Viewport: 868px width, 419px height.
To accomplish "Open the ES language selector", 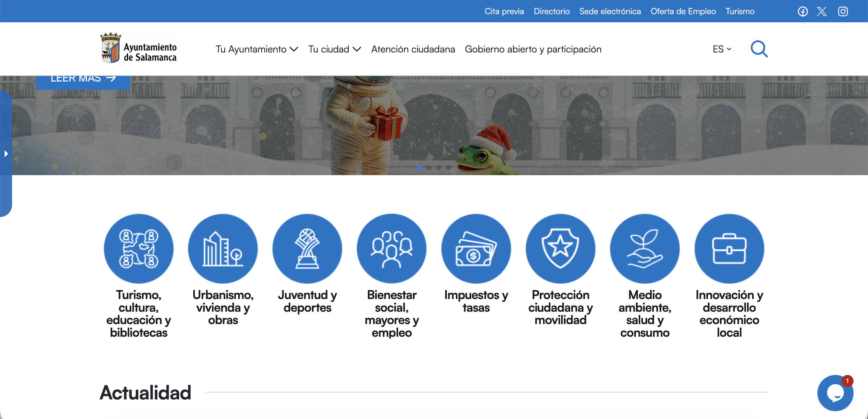I will pos(722,49).
